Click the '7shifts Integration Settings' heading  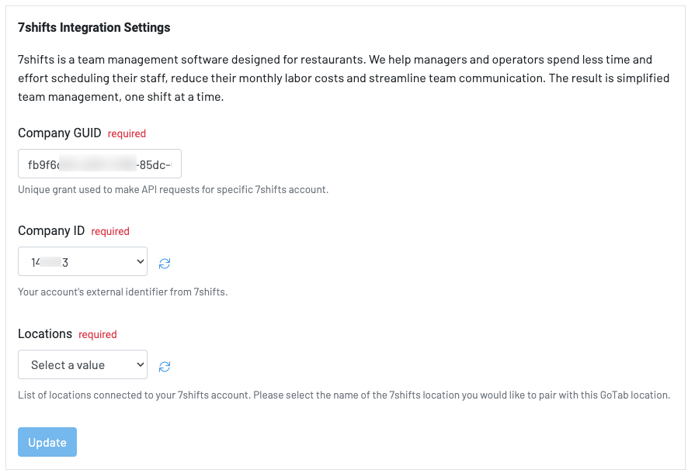[94, 28]
